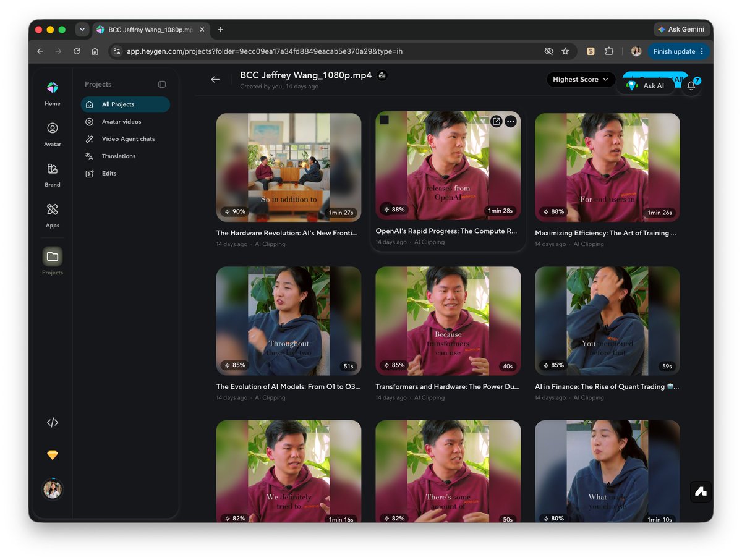
Task: Click the yellow gem upgrade icon
Action: [53, 455]
